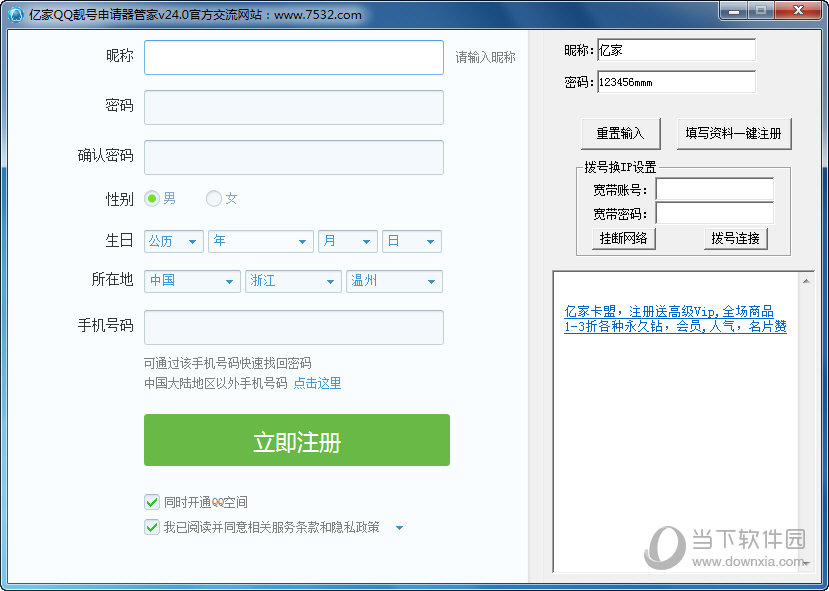This screenshot has height=591, width=829.
Task: Click the 密码 field in the registration form
Action: click(293, 107)
